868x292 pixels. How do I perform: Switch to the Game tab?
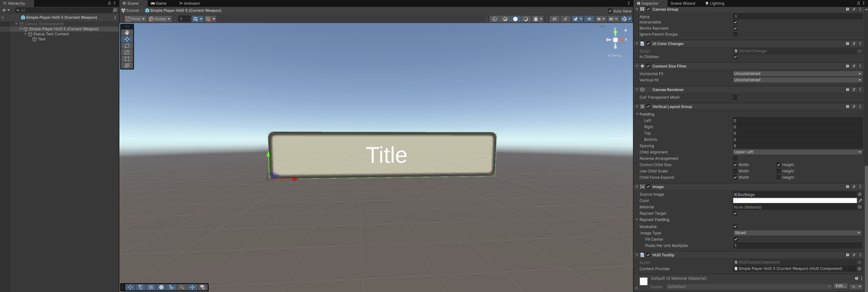point(158,3)
